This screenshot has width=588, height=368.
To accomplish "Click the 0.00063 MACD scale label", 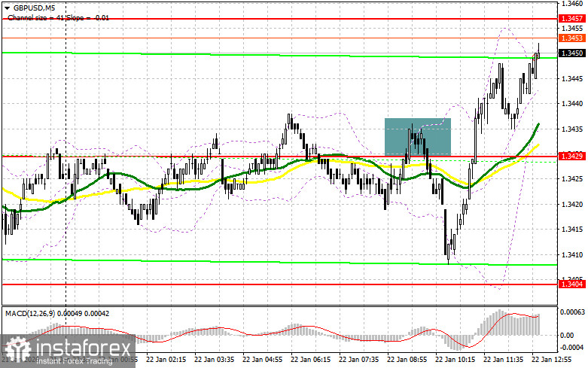I will [572, 312].
